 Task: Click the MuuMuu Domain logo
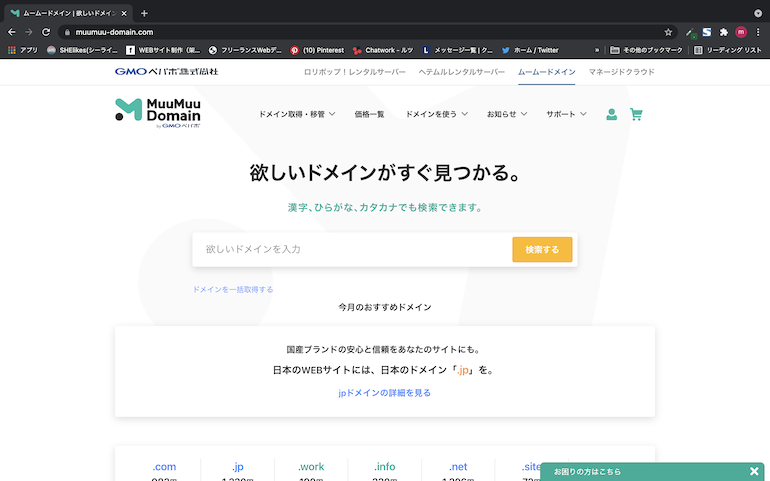pyautogui.click(x=158, y=113)
